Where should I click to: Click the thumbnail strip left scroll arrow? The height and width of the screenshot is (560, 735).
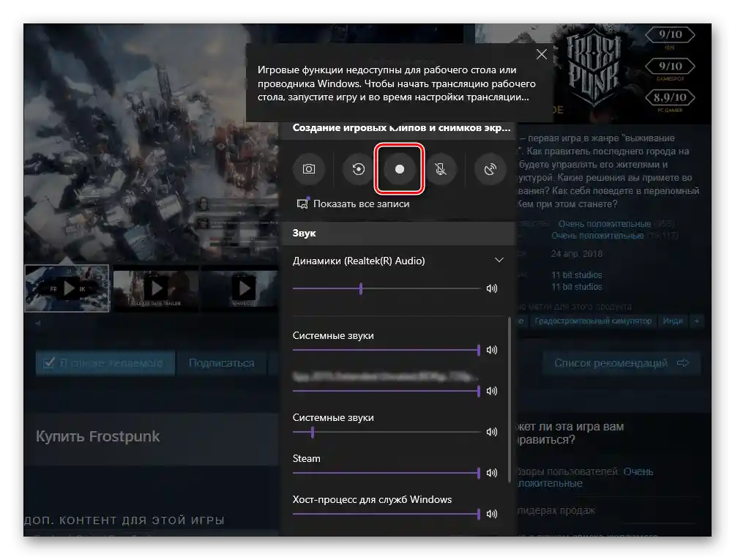point(38,323)
